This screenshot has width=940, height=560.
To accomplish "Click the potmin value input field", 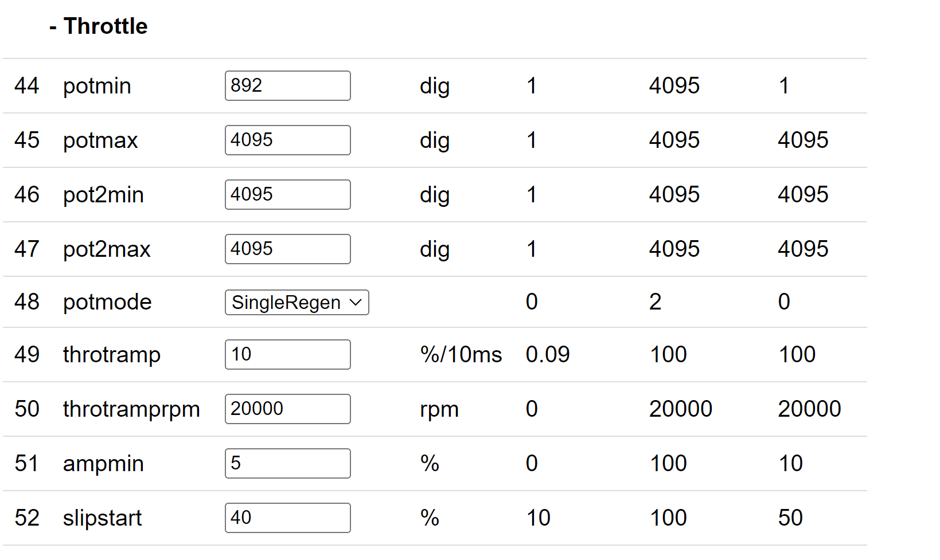I will coord(287,85).
